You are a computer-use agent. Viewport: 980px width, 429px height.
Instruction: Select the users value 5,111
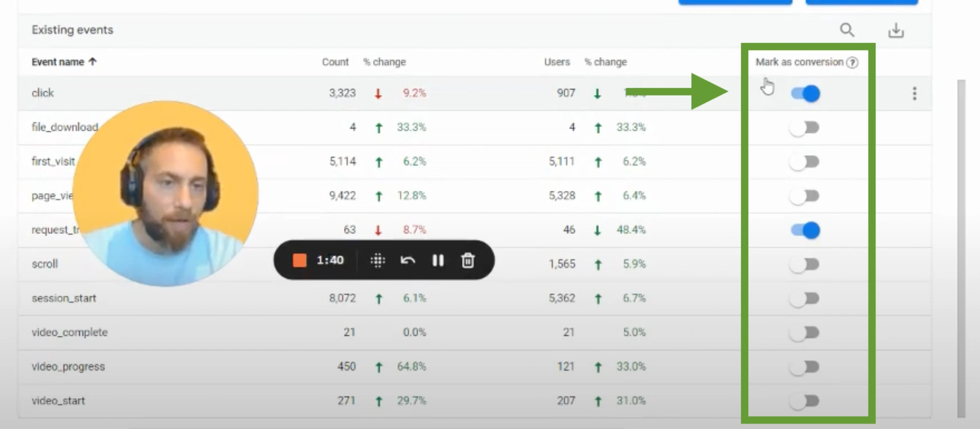(562, 161)
